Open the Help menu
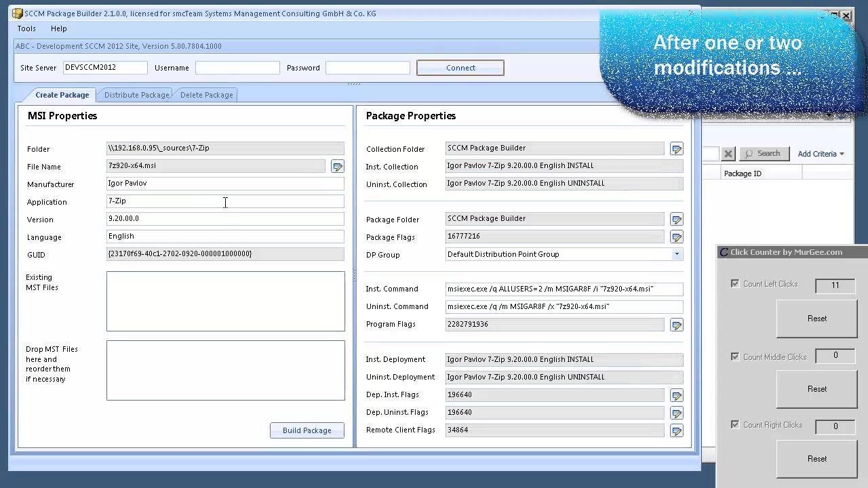Viewport: 868px width, 488px height. 59,28
